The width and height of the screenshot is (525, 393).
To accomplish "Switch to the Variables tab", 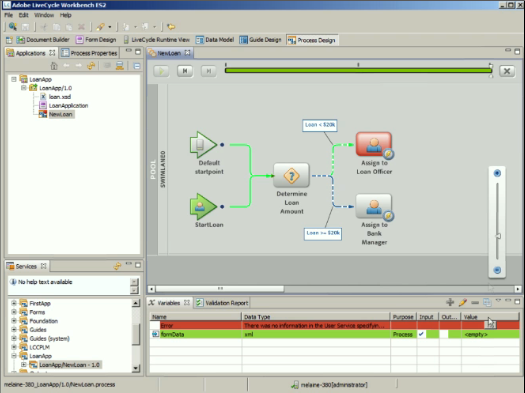I will (x=169, y=303).
